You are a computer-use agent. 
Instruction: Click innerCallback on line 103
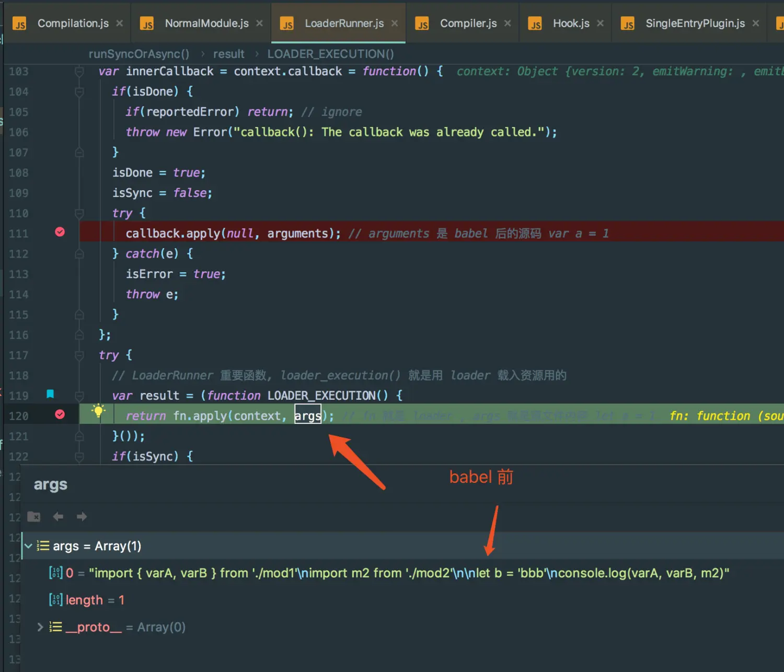[x=169, y=72]
